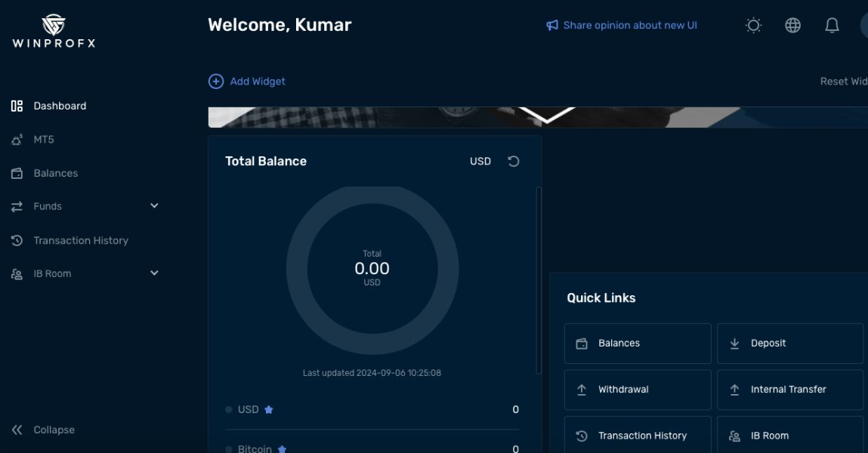868x453 pixels.
Task: Click the Last updated timestamp text
Action: [372, 374]
